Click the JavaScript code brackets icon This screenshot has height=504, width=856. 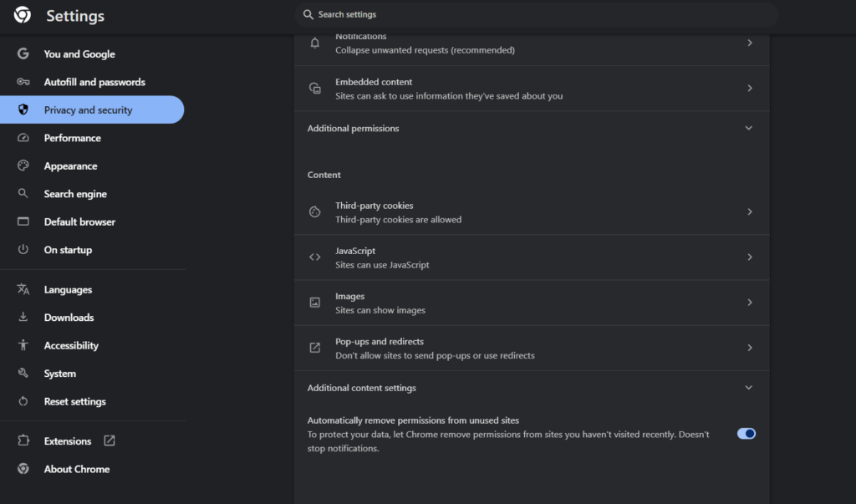315,256
